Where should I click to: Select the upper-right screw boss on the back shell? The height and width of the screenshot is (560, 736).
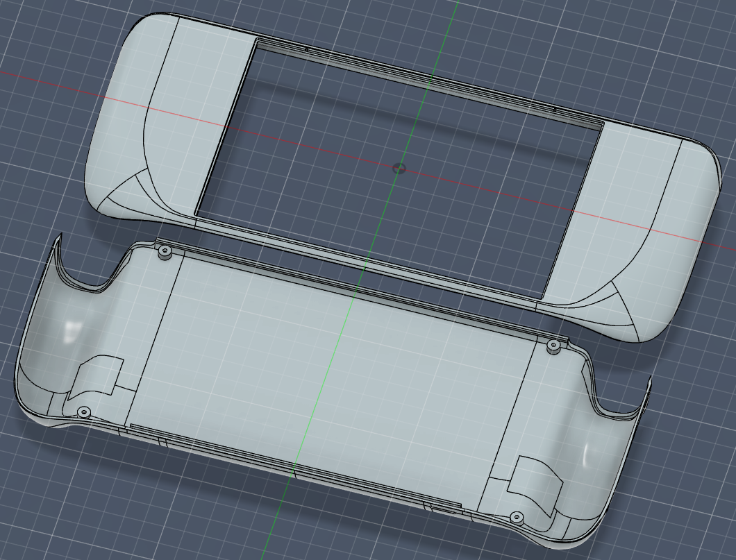[x=554, y=347]
